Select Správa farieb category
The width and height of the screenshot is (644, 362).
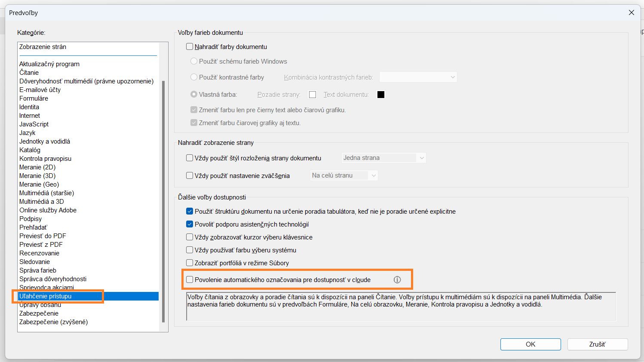[x=38, y=270]
